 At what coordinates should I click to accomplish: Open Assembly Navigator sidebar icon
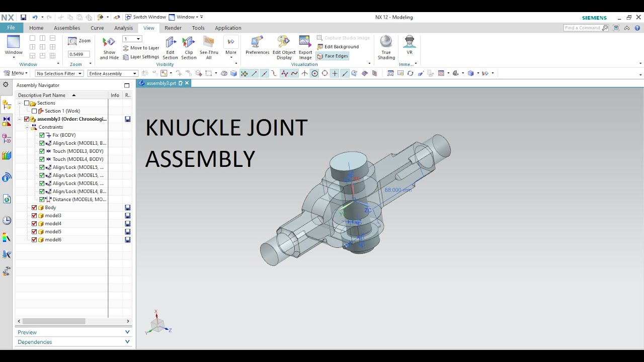(x=7, y=105)
